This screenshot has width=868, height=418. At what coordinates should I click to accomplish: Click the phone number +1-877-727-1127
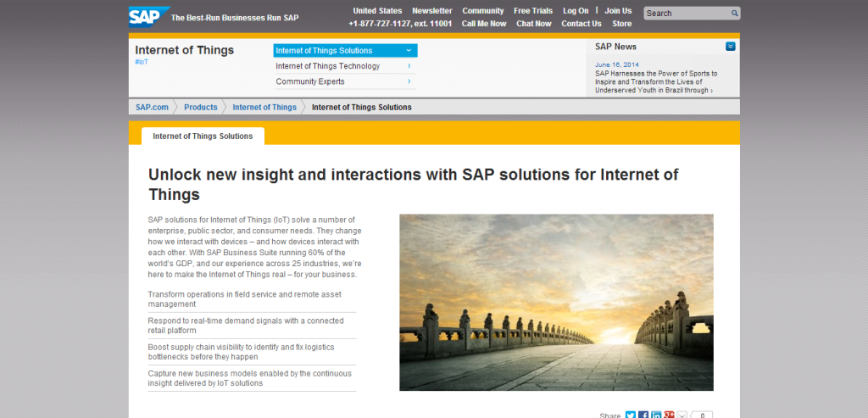(400, 23)
